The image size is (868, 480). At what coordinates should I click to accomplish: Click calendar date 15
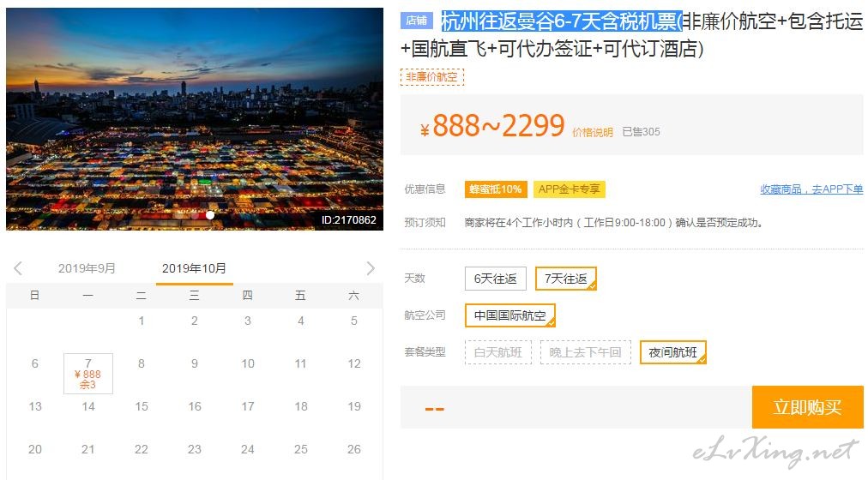(142, 406)
